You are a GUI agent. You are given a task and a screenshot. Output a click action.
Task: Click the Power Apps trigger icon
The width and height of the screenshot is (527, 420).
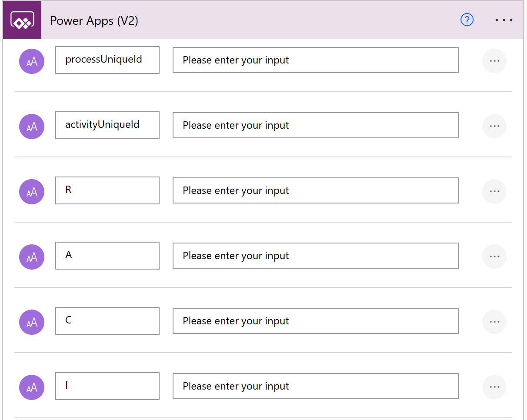click(22, 20)
